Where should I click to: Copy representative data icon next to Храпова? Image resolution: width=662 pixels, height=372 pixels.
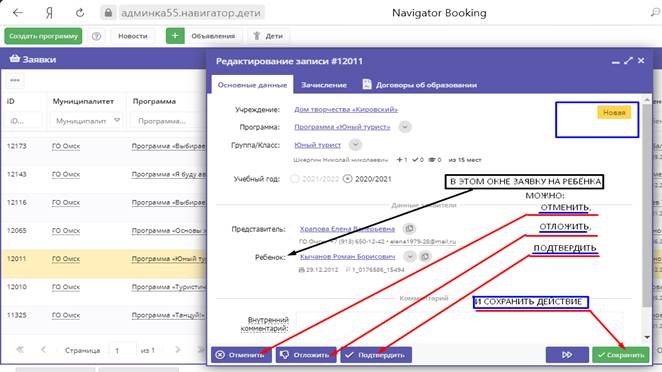409,229
